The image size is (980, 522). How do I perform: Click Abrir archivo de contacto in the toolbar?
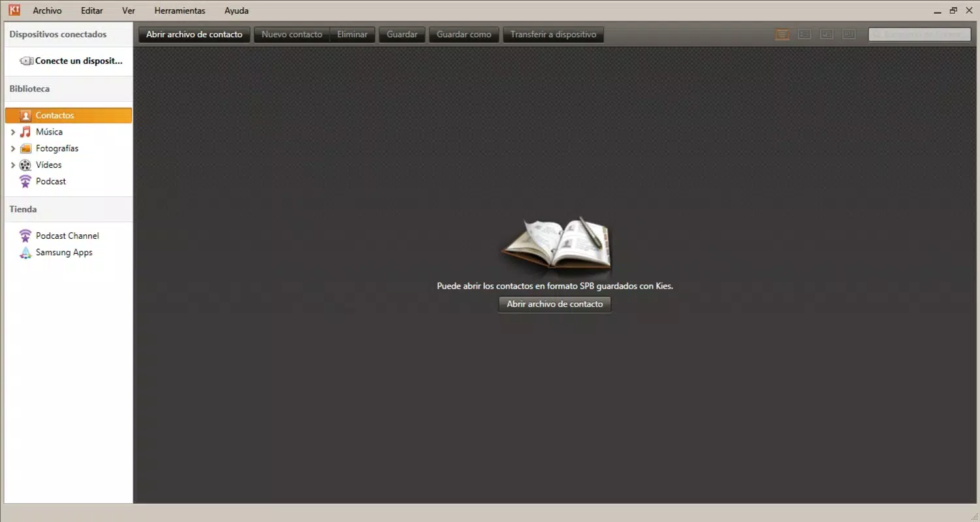195,35
